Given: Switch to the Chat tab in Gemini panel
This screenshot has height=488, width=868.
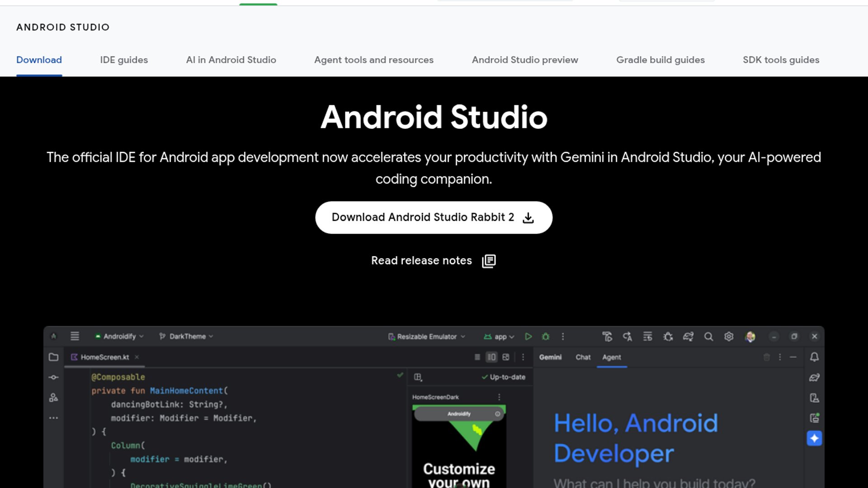Looking at the screenshot, I should coord(583,357).
